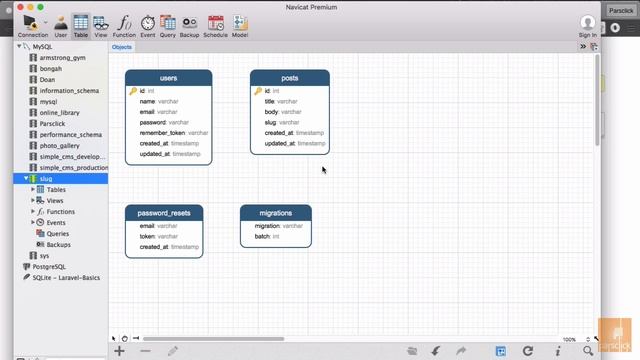The width and height of the screenshot is (640, 360).
Task: Open the Connection dropdown arrow
Action: [45, 22]
